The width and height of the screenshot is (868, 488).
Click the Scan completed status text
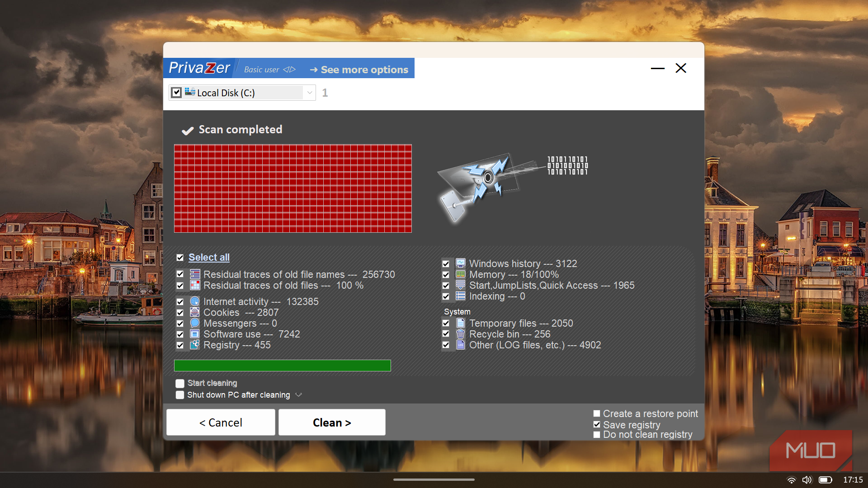241,130
